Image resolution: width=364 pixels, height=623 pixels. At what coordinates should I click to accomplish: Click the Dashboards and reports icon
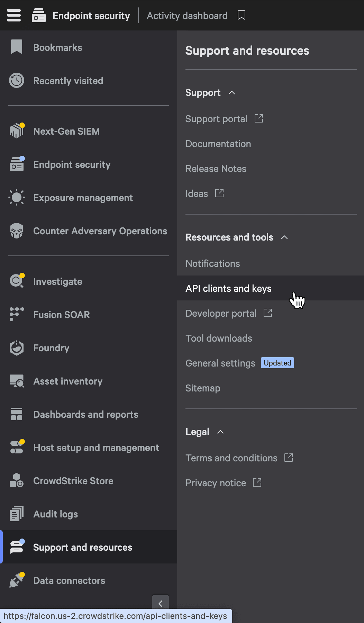point(17,414)
